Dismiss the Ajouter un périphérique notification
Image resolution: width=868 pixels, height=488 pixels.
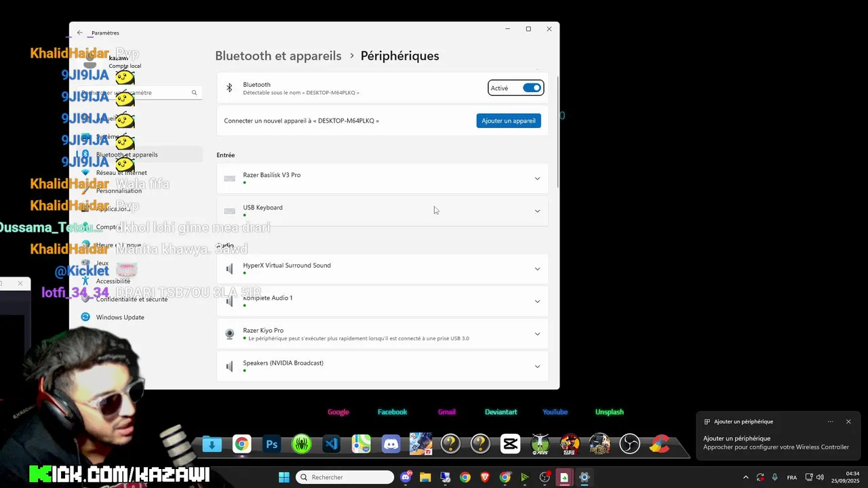[848, 422]
